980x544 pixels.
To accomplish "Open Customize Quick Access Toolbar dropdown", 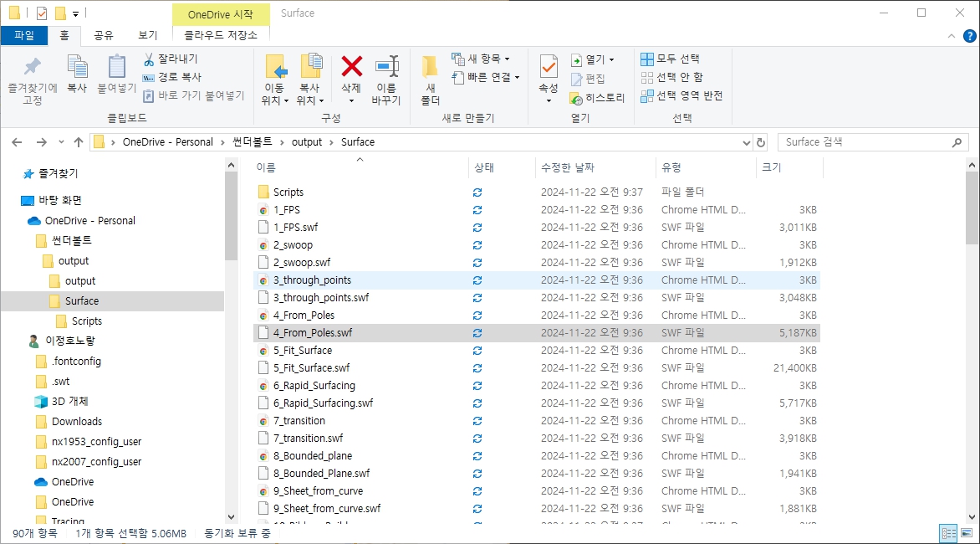I will click(75, 13).
